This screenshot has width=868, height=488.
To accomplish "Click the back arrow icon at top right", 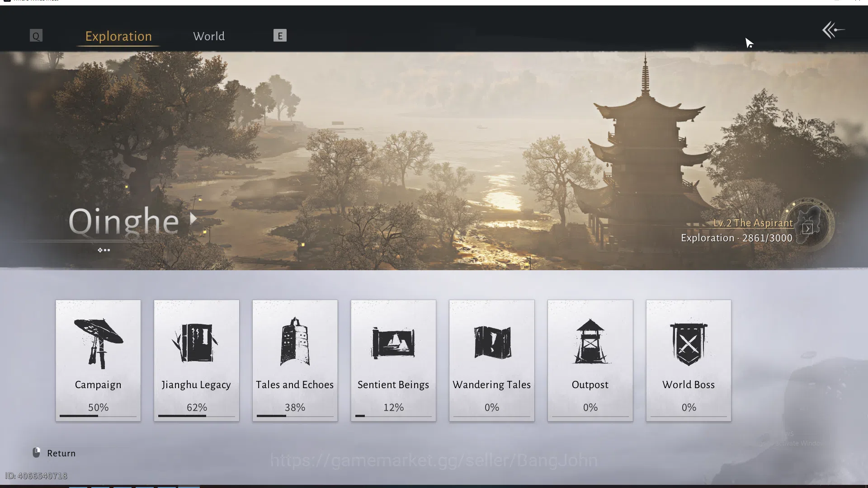I will click(x=833, y=30).
